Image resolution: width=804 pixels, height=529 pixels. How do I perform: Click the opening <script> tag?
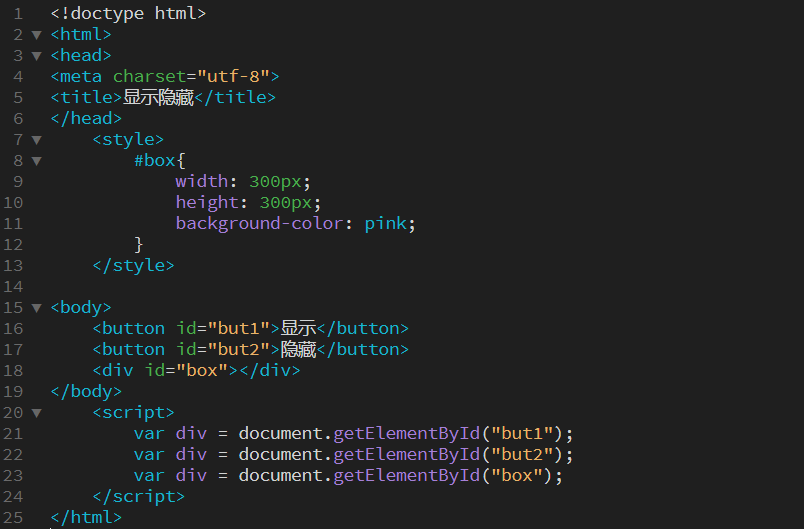pyautogui.click(x=133, y=413)
